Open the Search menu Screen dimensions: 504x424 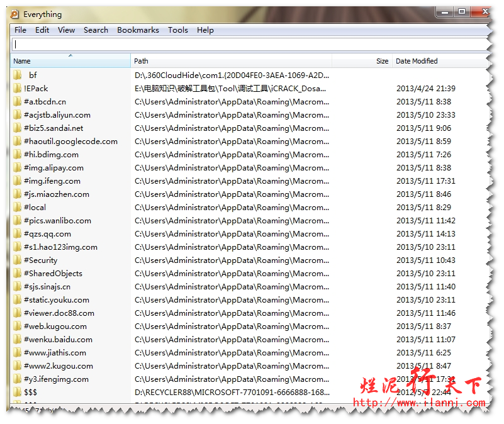point(96,30)
